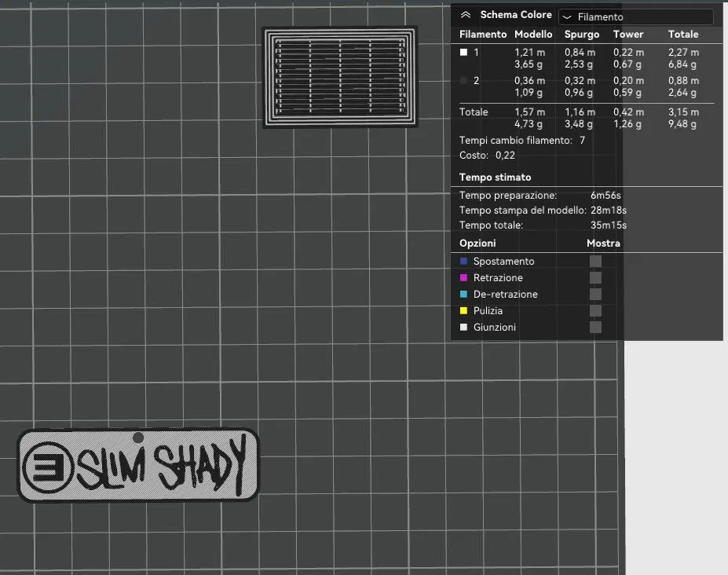728x575 pixels.
Task: Click the Mostra column header
Action: 603,243
